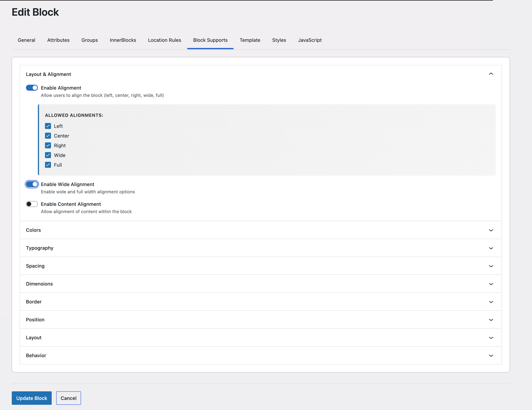
Task: Turn on Enable Content Alignment toggle
Action: tap(32, 204)
